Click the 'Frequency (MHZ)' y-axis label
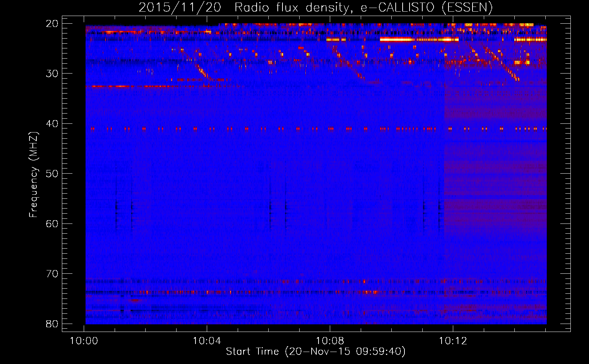Viewport: 589px width, 364px height. [x=33, y=175]
